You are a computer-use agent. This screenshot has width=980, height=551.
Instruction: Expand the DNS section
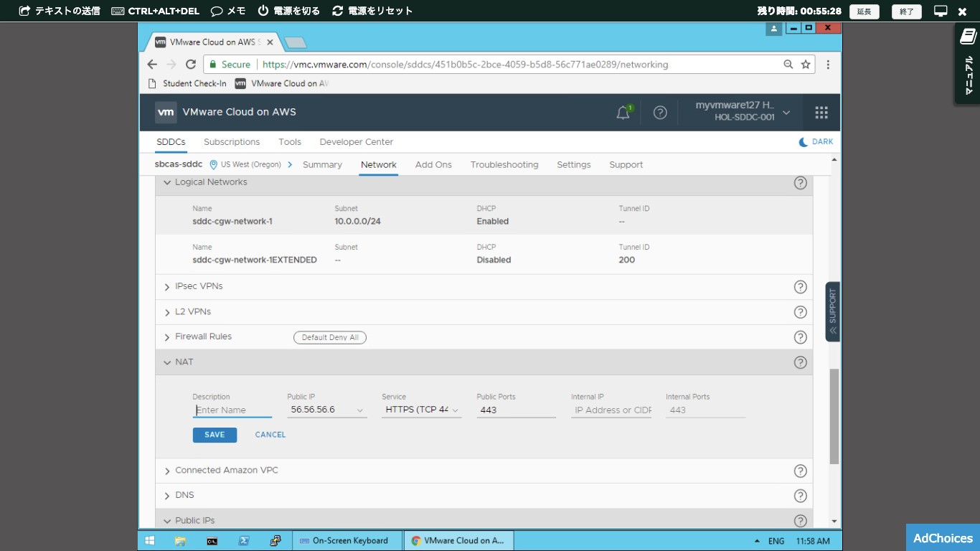pos(167,496)
